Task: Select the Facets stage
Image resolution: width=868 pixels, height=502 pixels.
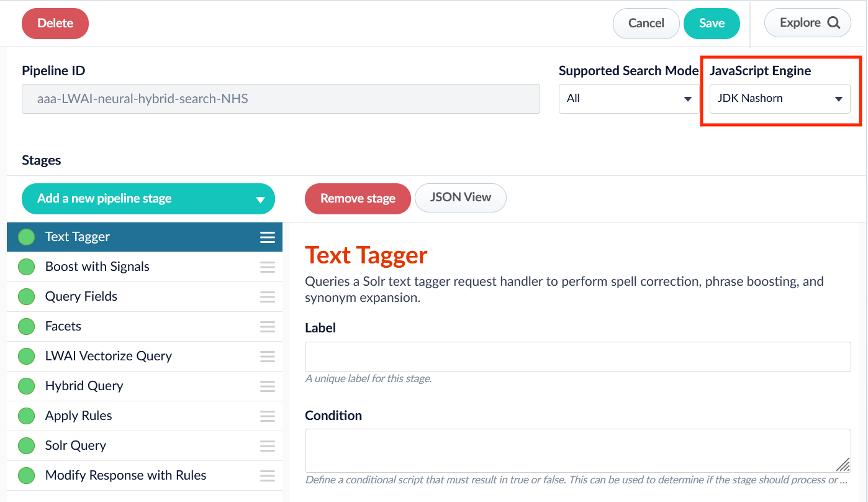Action: 145,326
